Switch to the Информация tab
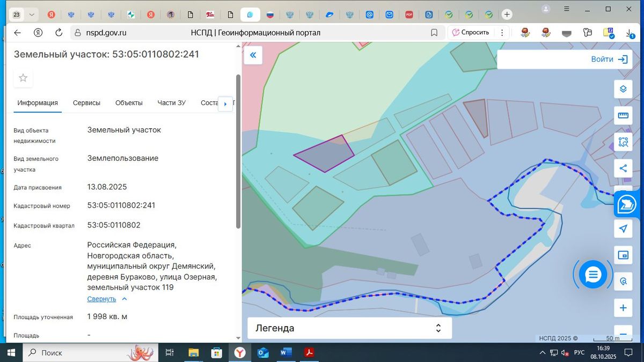Image resolution: width=644 pixels, height=362 pixels. pyautogui.click(x=38, y=103)
